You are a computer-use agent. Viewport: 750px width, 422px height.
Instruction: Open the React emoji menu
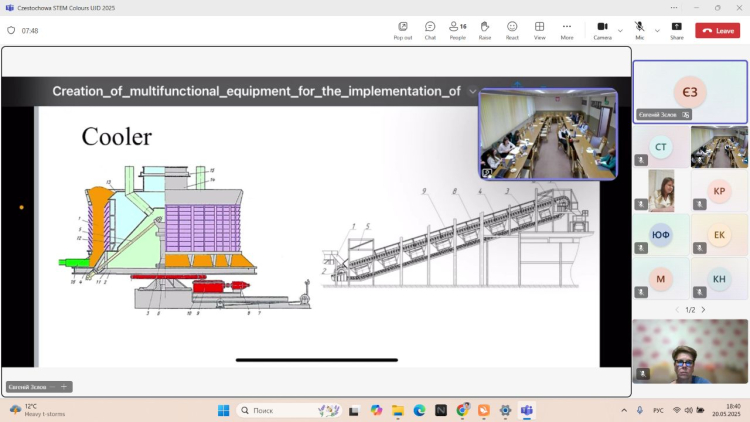(x=512, y=30)
